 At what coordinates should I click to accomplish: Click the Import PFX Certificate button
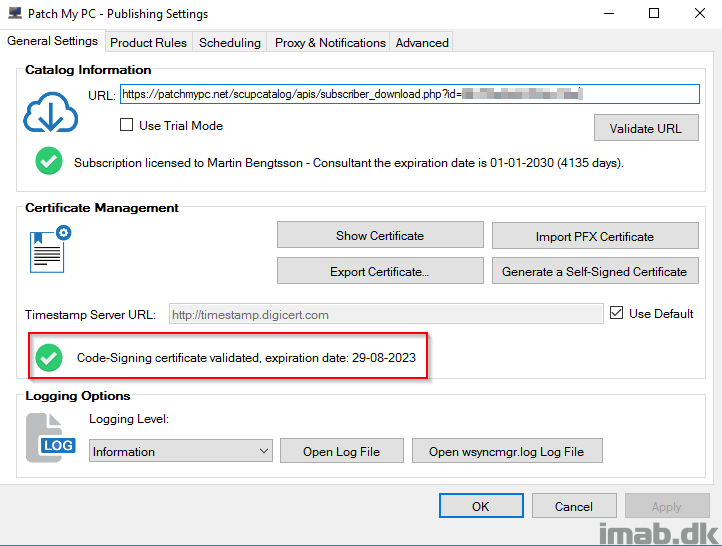[595, 236]
